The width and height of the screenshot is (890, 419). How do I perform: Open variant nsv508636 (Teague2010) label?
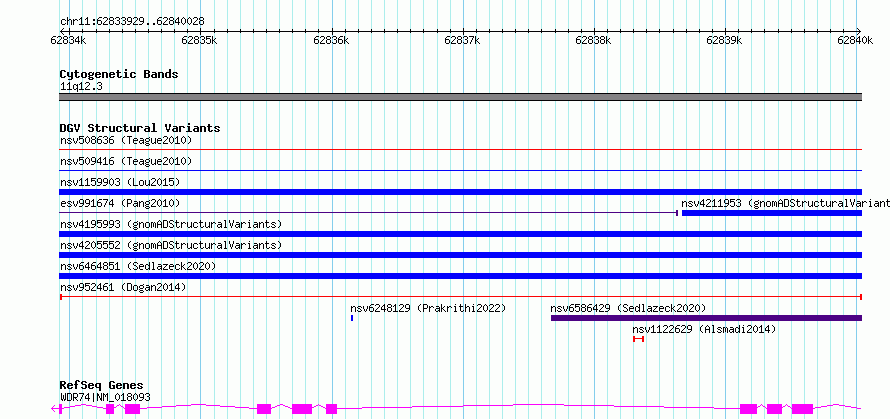126,140
